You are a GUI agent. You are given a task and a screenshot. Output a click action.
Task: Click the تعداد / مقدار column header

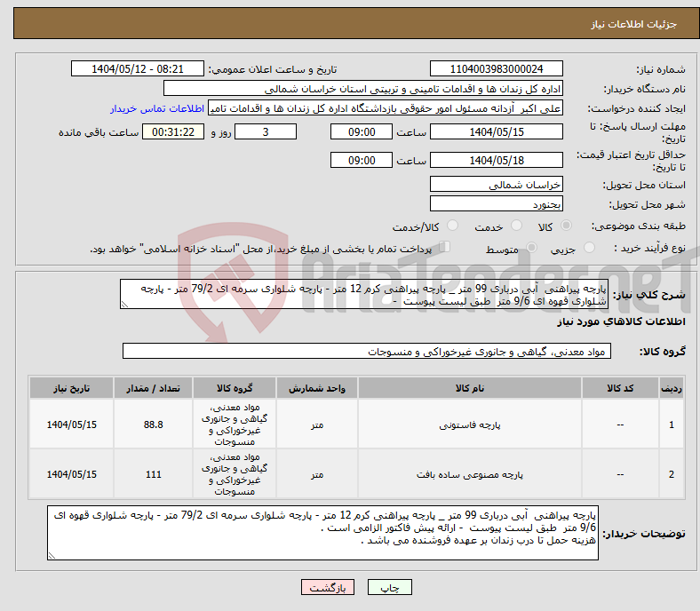tap(153, 388)
